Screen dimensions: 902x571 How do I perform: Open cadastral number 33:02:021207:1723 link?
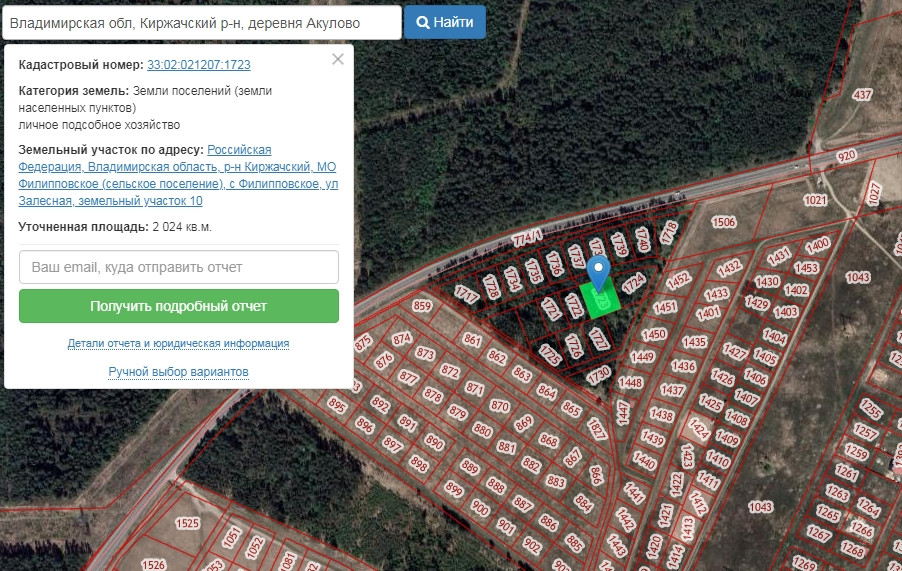tap(198, 64)
